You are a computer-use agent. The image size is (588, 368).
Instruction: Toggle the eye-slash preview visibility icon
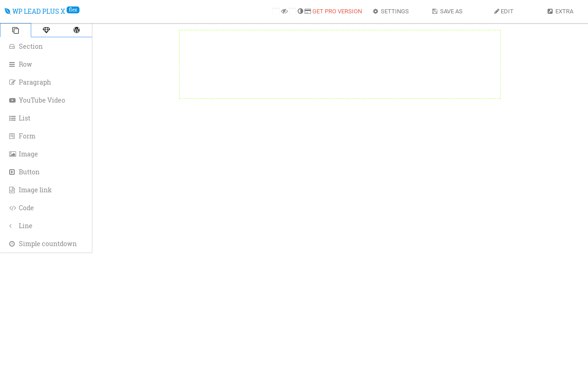(284, 11)
